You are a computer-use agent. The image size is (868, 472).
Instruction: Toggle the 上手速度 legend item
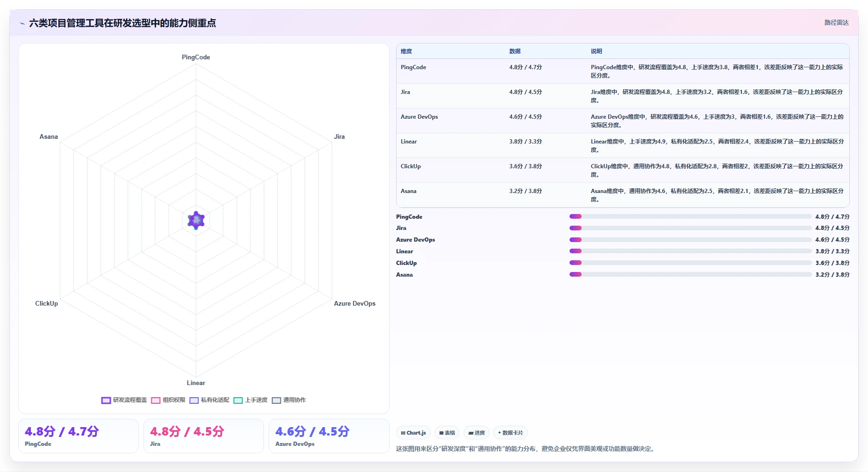click(x=250, y=400)
